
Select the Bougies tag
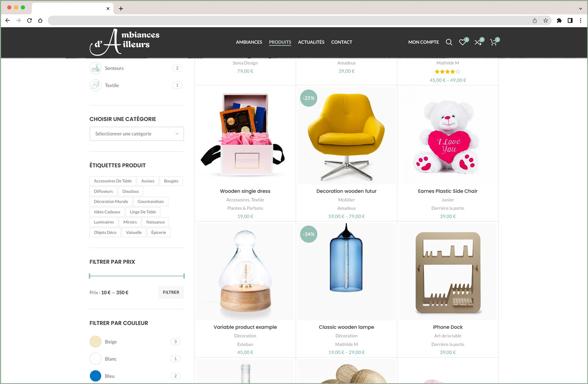click(x=171, y=181)
